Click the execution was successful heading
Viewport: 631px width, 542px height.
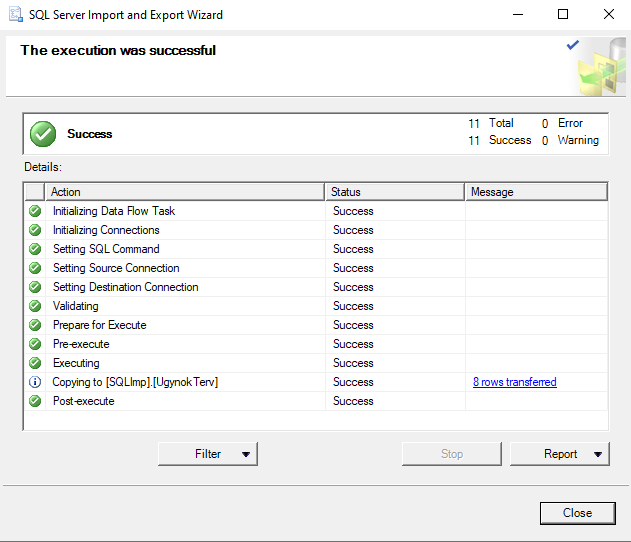point(118,50)
